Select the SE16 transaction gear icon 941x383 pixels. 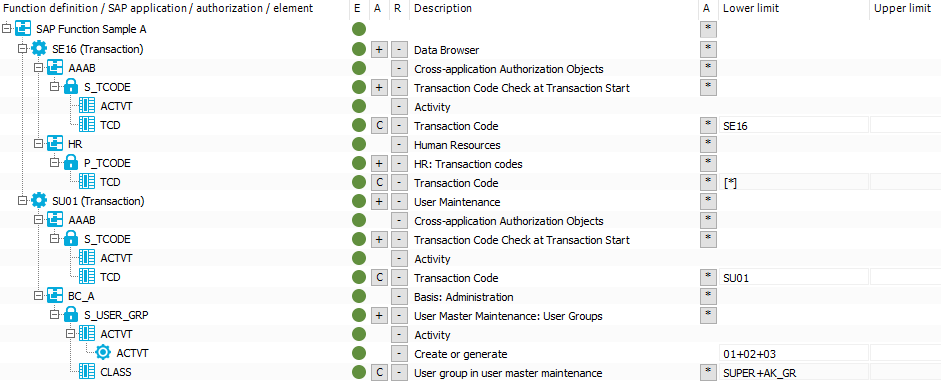coord(39,49)
